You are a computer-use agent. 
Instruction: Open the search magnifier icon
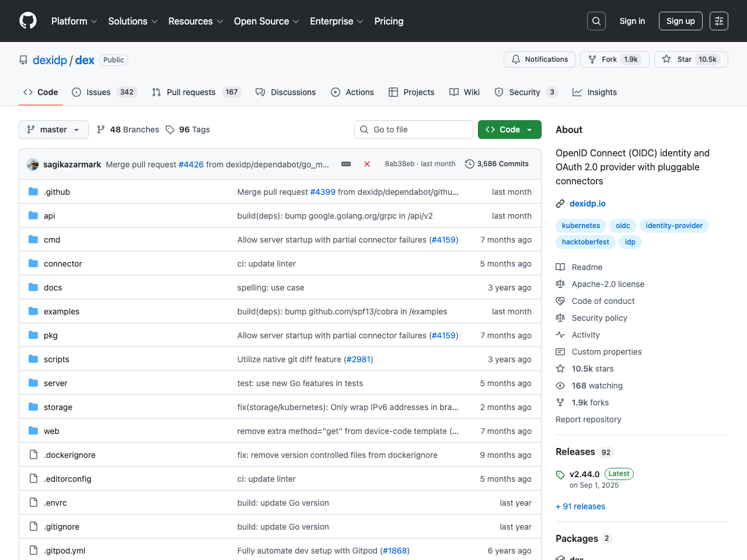[596, 20]
